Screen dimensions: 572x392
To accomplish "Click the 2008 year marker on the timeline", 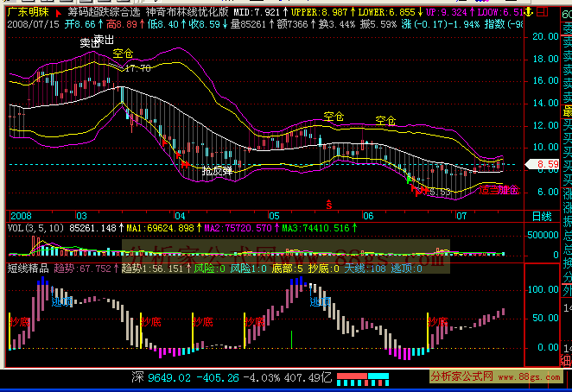I will click(21, 216).
